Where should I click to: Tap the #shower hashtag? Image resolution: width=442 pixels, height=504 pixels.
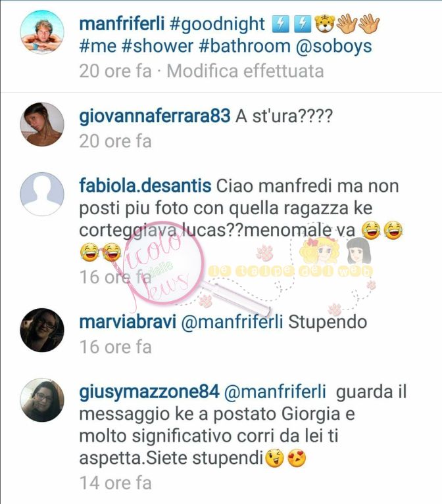[x=157, y=46]
